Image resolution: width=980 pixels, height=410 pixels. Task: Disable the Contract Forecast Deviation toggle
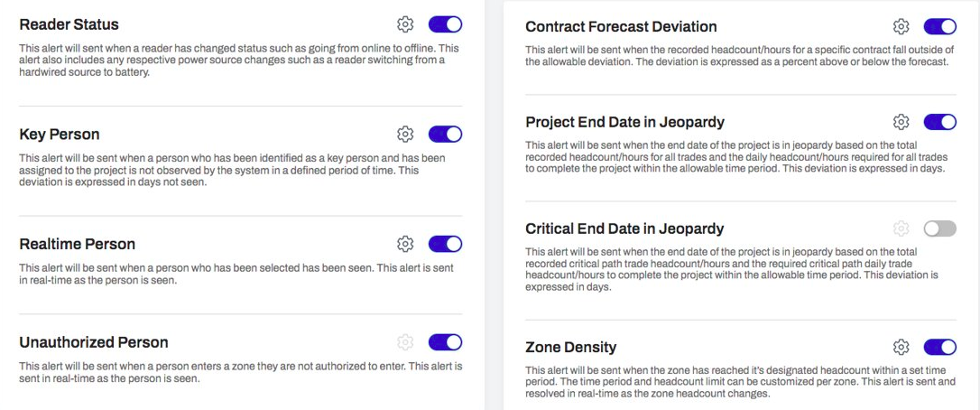point(940,26)
